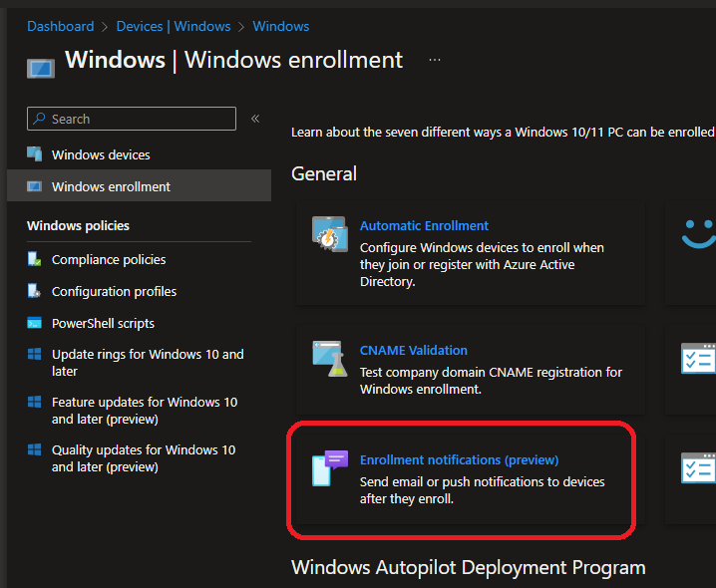Screen dimensions: 716x588
Task: Go to Devices | Windows breadcrumb
Action: point(174,26)
